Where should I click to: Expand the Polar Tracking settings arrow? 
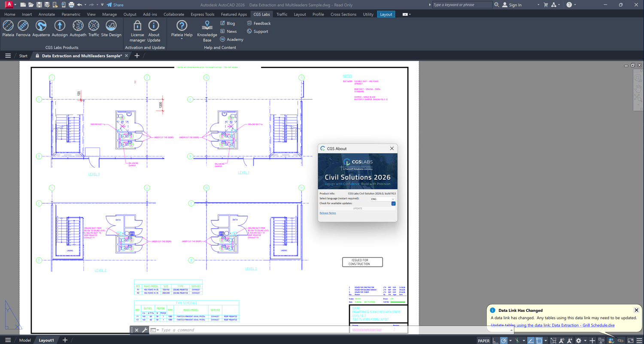510,341
